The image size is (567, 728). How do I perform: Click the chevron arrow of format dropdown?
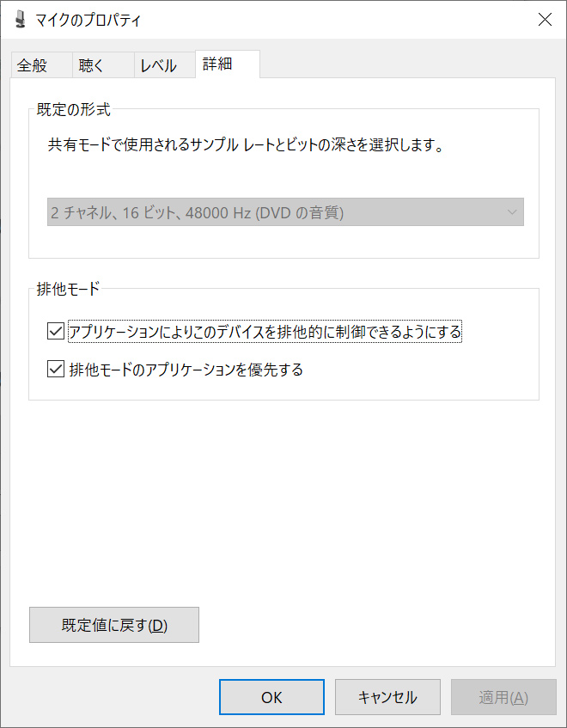[512, 212]
